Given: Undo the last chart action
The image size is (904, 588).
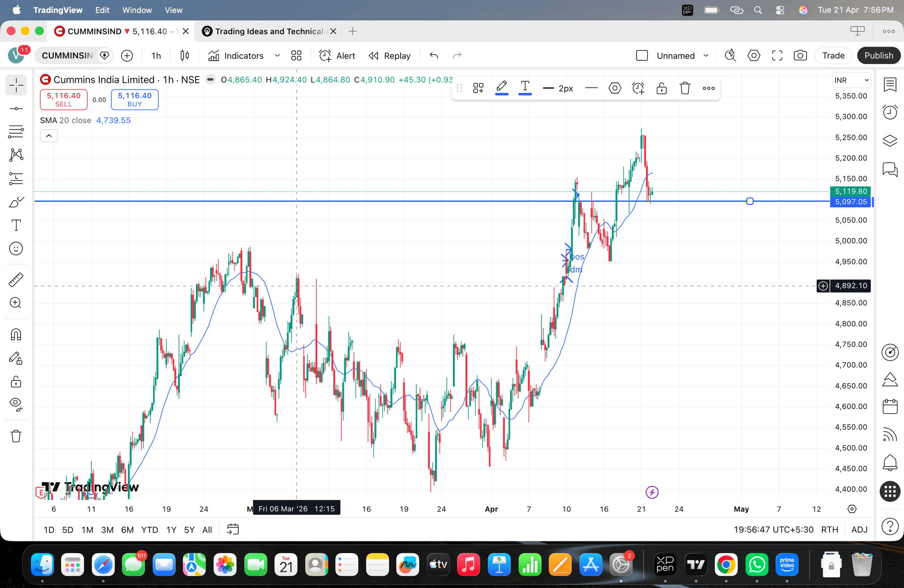Looking at the screenshot, I should [434, 56].
